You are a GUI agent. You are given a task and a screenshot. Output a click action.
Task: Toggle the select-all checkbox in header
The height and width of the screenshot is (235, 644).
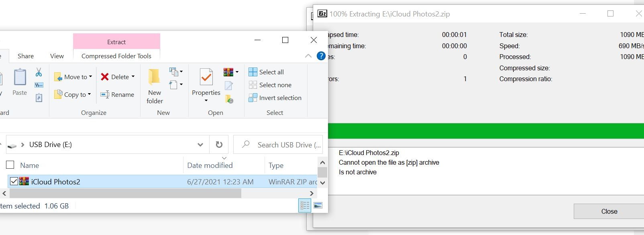tap(10, 165)
